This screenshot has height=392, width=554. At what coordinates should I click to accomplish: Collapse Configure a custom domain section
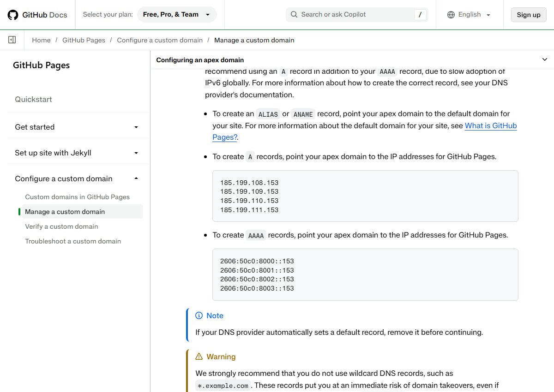(x=77, y=178)
